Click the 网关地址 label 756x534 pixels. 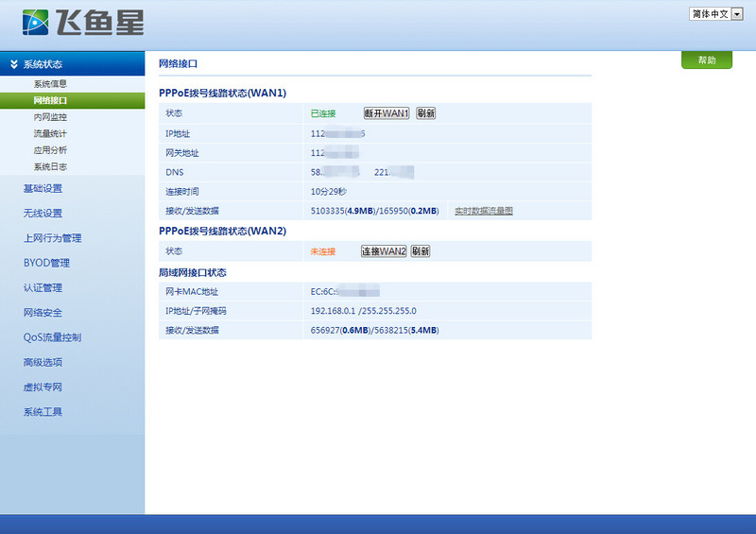[x=182, y=153]
